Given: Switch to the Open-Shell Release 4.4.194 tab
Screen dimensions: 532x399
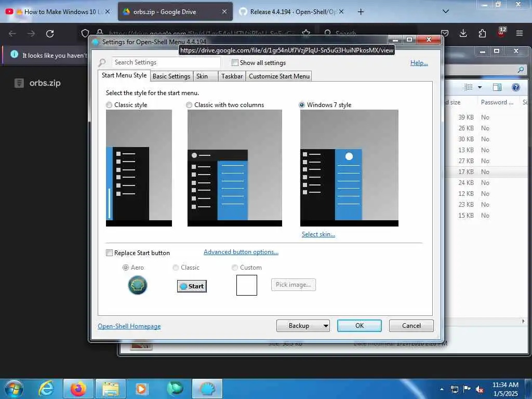Looking at the screenshot, I should coord(292,11).
